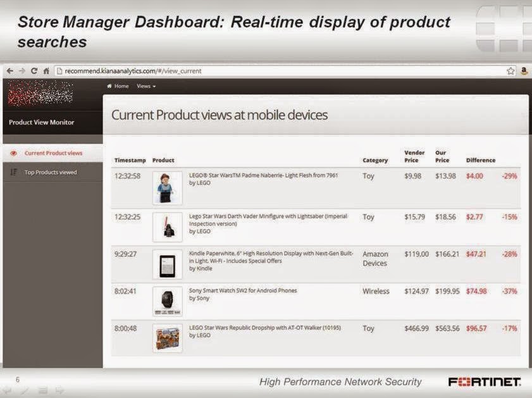Click the Difference column header
The width and height of the screenshot is (532, 398).
click(480, 160)
